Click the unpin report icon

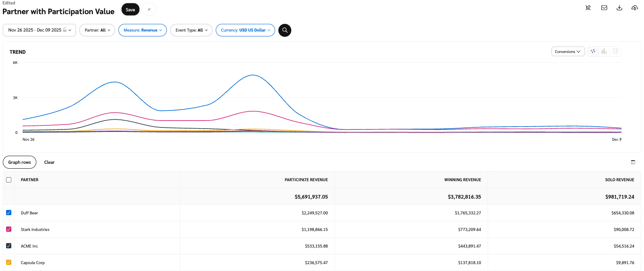(x=588, y=8)
